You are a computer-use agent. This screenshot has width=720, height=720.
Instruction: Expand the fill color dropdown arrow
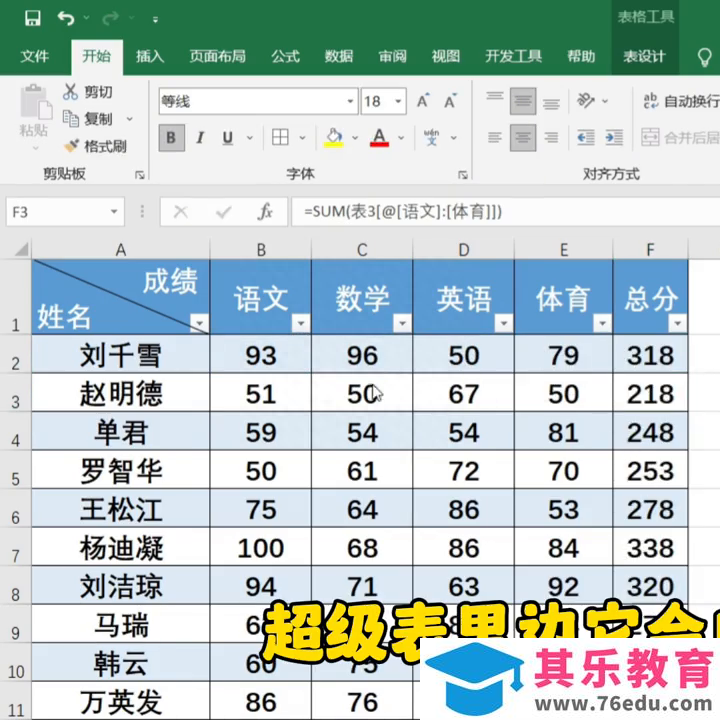(355, 138)
